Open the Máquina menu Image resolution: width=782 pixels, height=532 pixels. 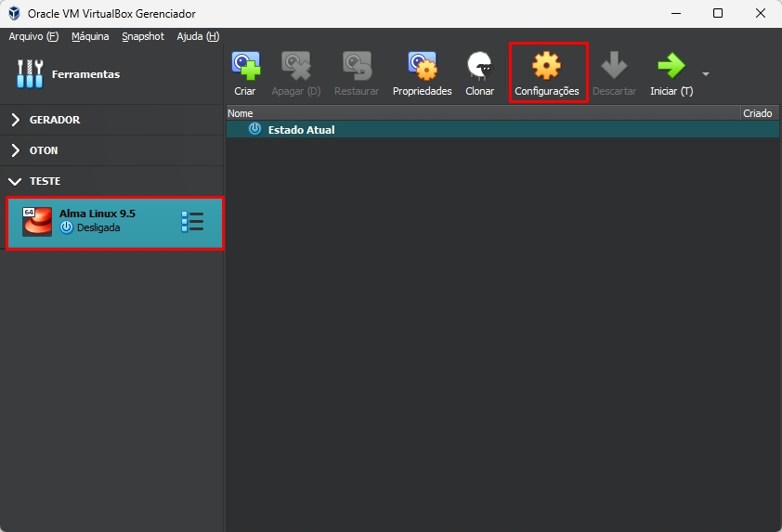click(x=90, y=36)
